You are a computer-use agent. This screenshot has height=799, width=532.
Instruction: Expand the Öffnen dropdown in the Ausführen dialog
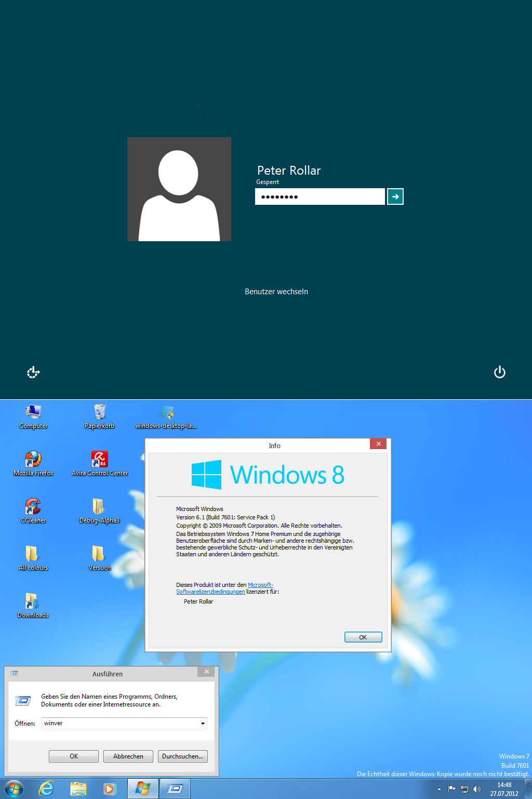pyautogui.click(x=203, y=723)
